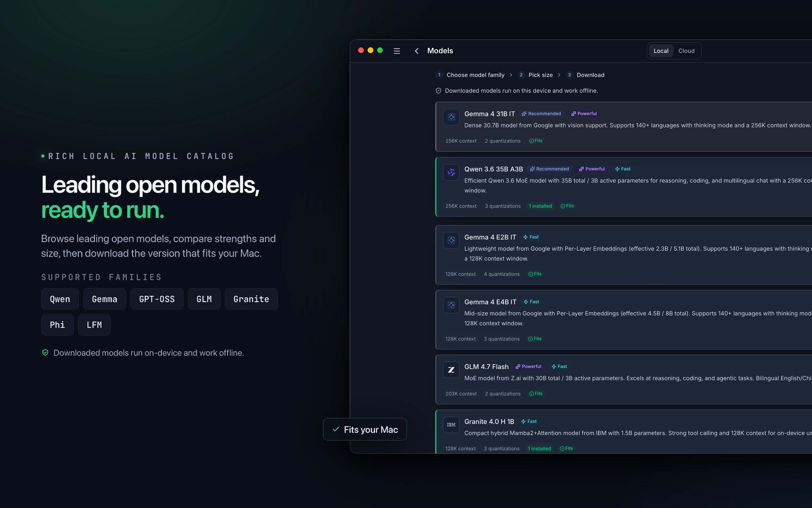Toggle the sidebar hamburger menu icon
Image resolution: width=812 pixels, height=508 pixels.
pos(397,51)
